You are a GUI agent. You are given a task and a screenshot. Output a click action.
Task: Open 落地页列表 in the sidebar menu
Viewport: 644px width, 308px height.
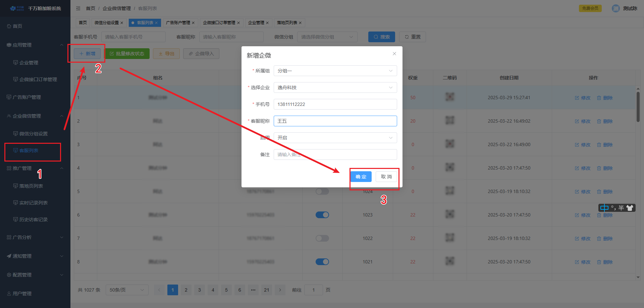point(31,186)
